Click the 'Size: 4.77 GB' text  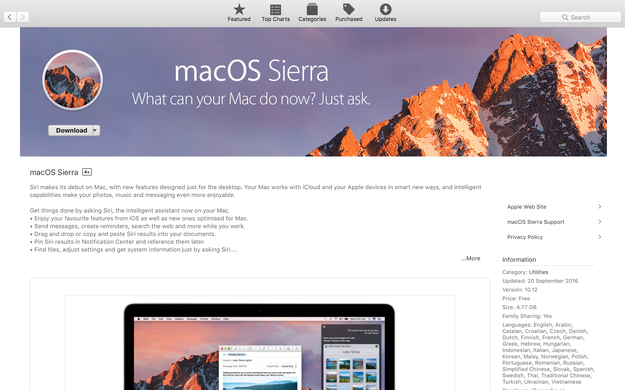519,307
